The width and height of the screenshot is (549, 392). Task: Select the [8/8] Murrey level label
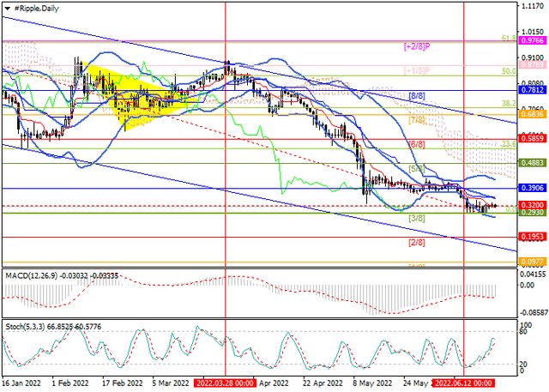tap(417, 95)
